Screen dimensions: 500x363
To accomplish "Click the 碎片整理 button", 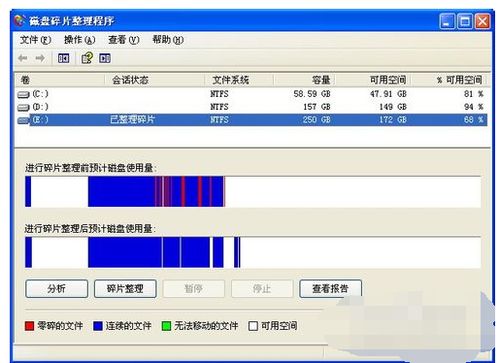I will [x=125, y=289].
